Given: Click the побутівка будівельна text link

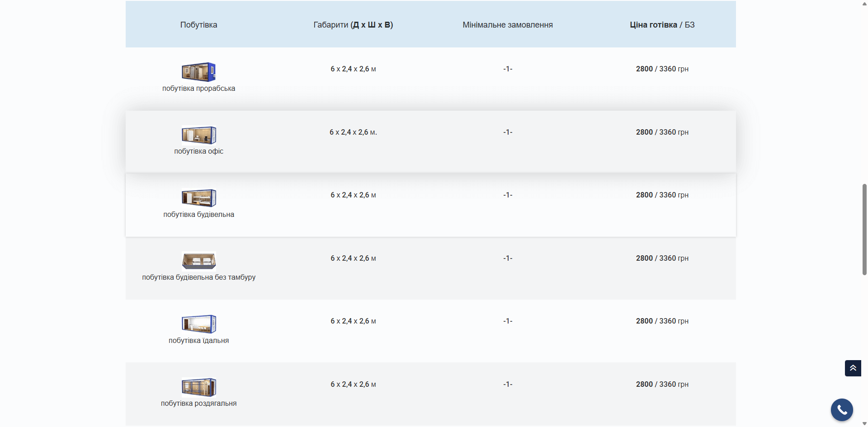Looking at the screenshot, I should (x=198, y=215).
